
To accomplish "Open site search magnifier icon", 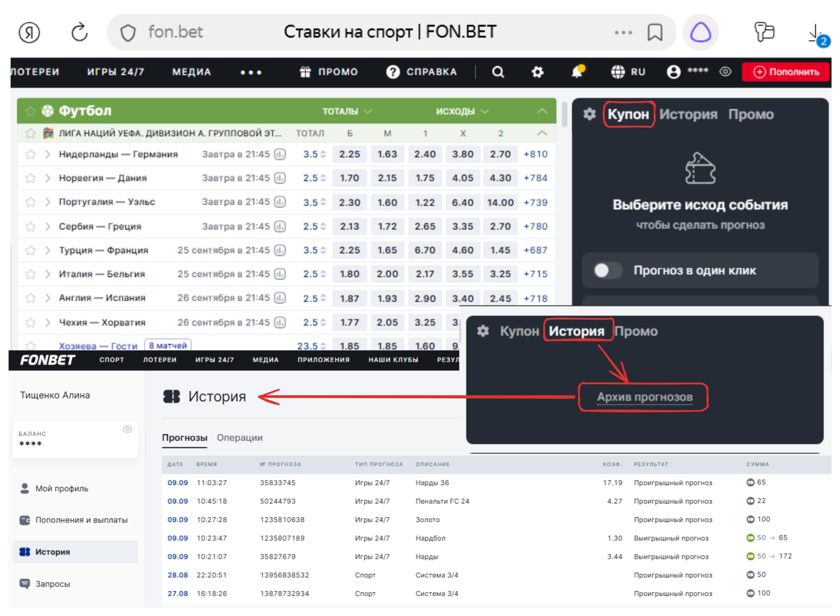I will click(498, 72).
